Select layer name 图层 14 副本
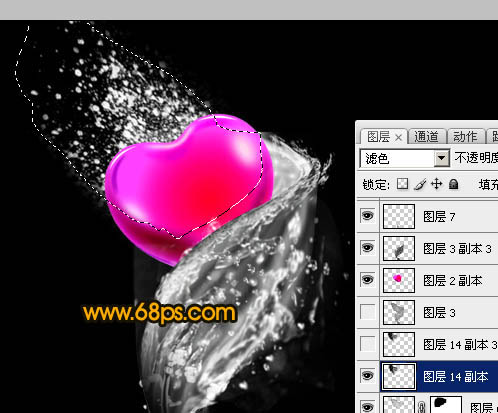This screenshot has width=498, height=413. tap(456, 377)
